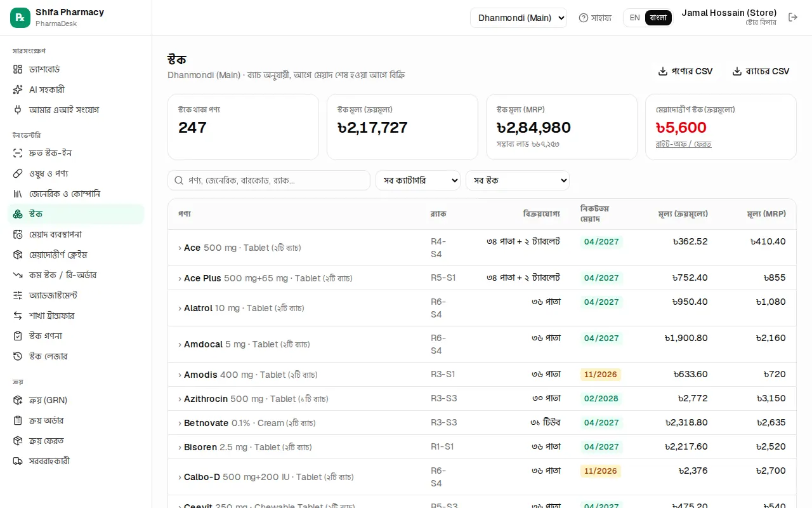The image size is (812, 508).
Task: Switch language to বাংলা
Action: [x=658, y=18]
